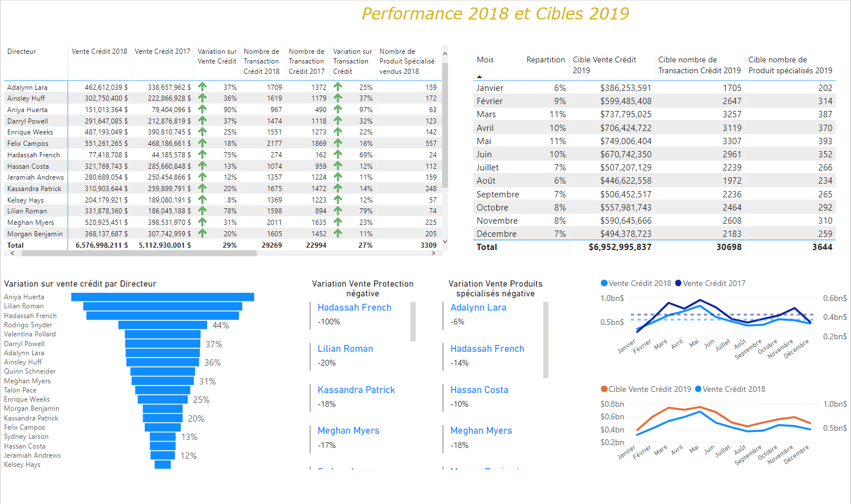
Task: Click the sort arrow under the Mois header
Action: (480, 77)
